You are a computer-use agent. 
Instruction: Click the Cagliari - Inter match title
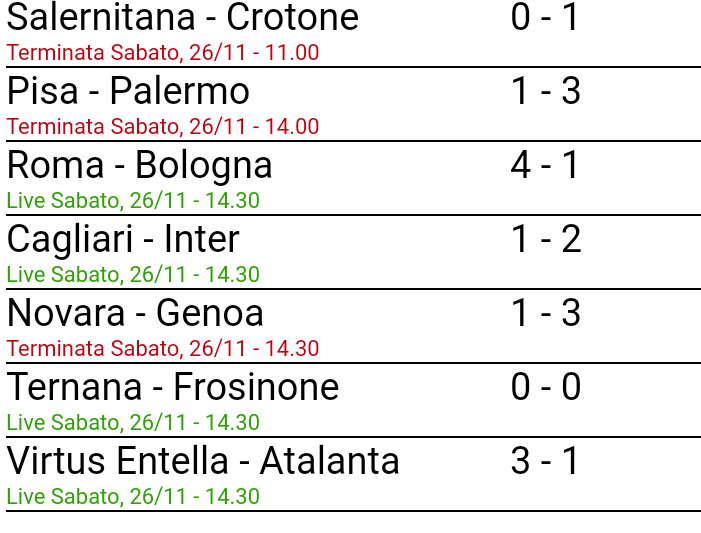[123, 240]
